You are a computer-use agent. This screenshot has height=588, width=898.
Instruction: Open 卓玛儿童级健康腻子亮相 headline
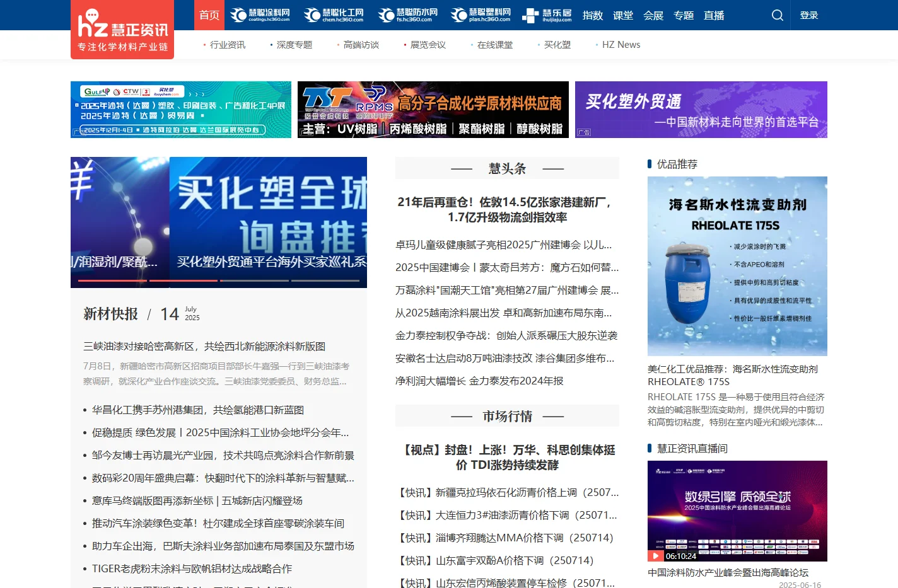point(503,245)
